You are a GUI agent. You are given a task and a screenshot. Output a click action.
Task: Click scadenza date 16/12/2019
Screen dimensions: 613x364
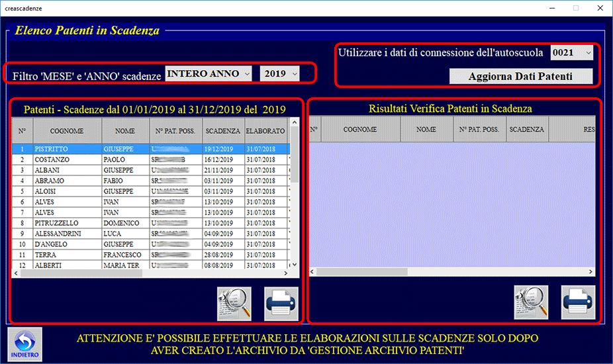coord(218,159)
